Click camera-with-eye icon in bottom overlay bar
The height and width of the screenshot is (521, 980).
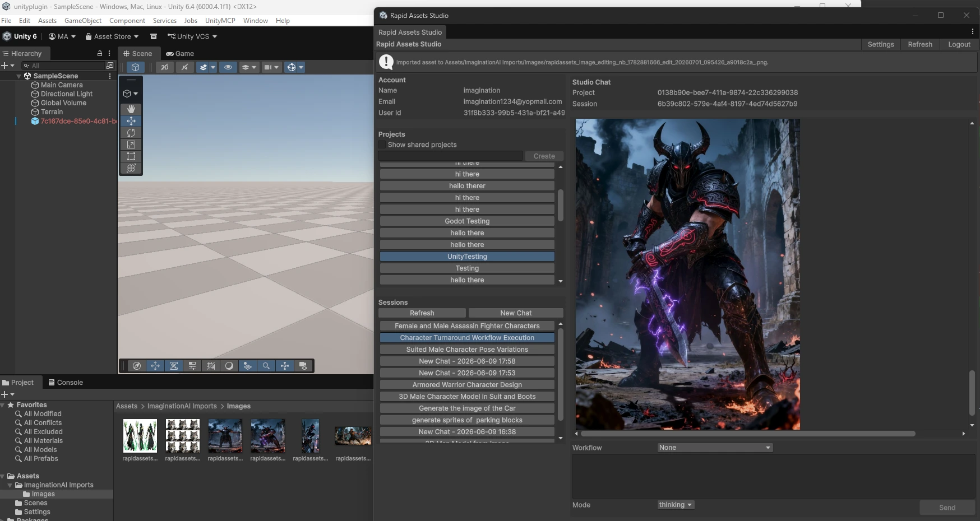303,366
